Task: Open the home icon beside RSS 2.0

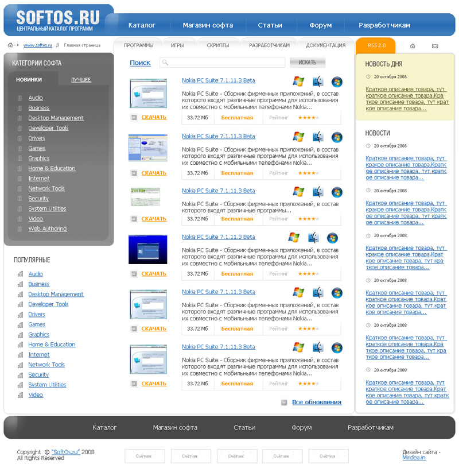Action: pos(413,46)
